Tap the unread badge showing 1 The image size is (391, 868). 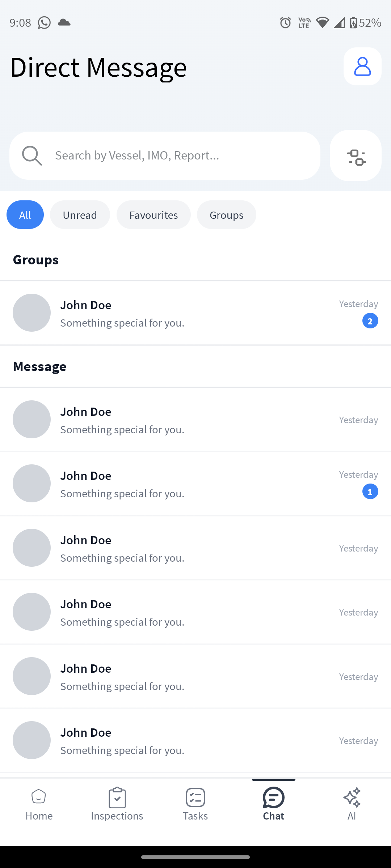(370, 492)
